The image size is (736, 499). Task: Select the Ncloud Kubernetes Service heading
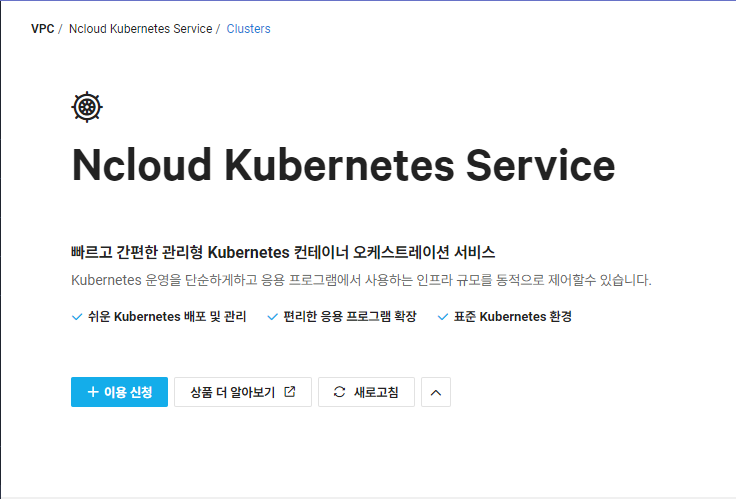343,165
